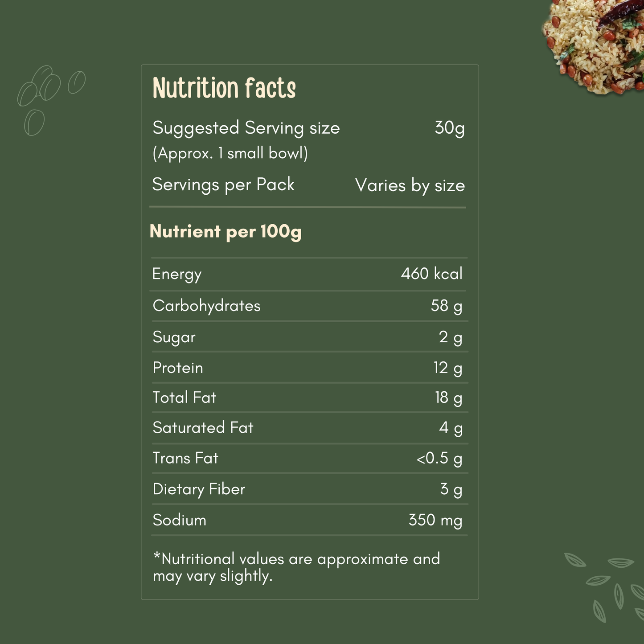
Task: Select the Suggested Serving size label
Action: click(246, 128)
